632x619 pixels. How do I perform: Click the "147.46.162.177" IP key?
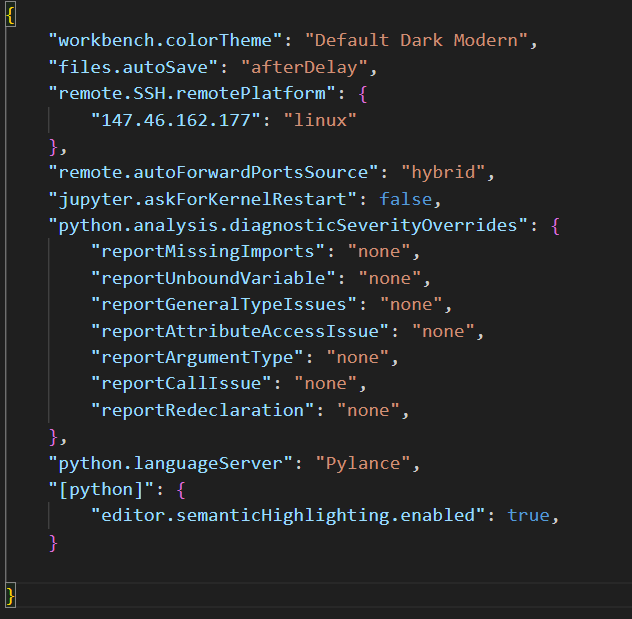point(176,120)
